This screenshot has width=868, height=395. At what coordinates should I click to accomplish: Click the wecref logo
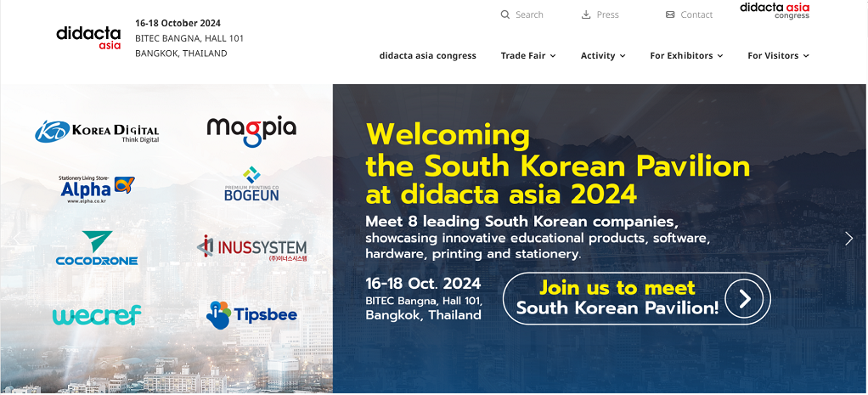[97, 315]
